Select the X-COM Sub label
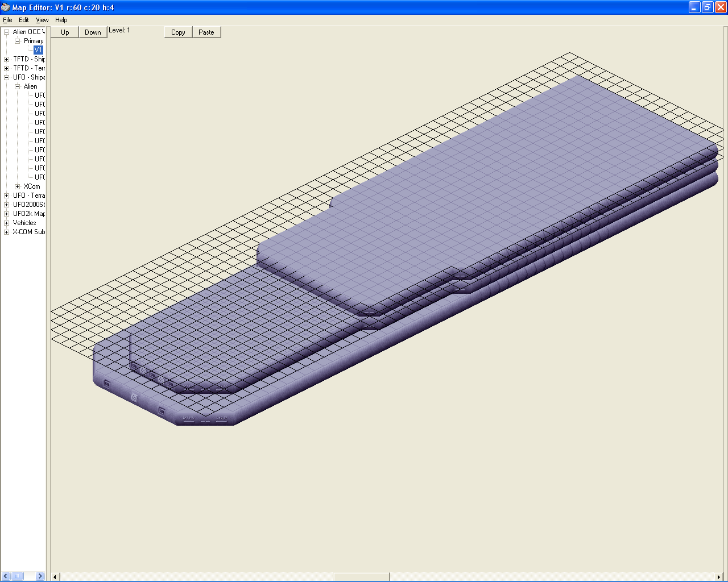 pos(29,232)
